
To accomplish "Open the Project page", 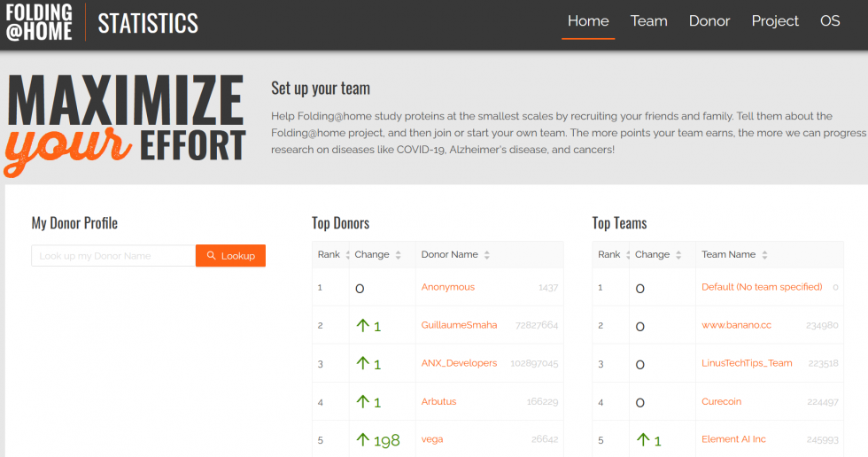I will pos(775,21).
